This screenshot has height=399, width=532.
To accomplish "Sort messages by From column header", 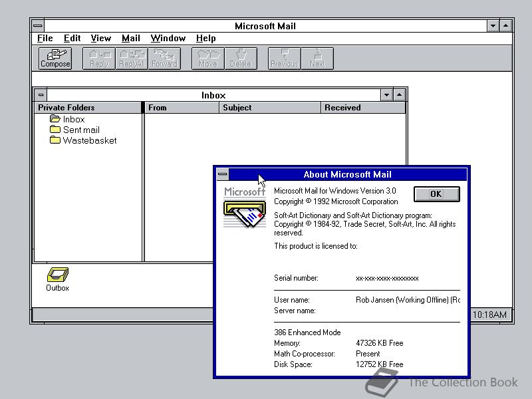I will pos(182,108).
